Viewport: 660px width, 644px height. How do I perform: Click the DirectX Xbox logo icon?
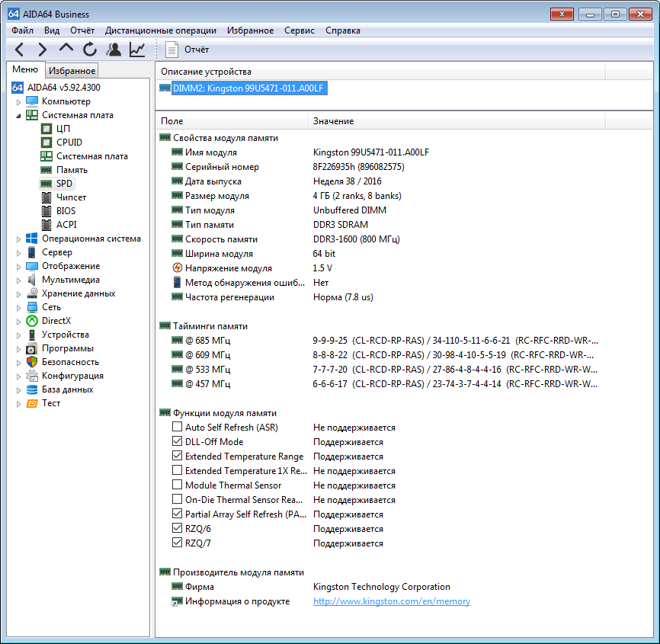(x=32, y=321)
